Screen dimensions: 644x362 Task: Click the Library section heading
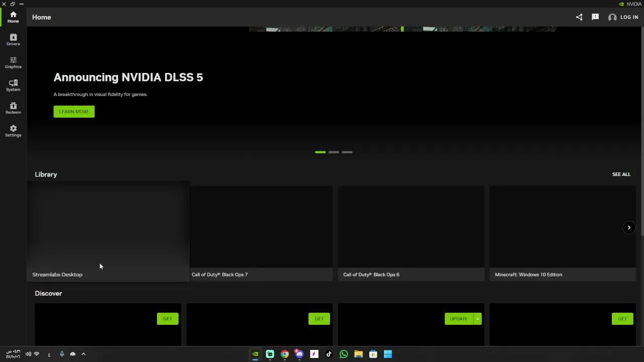pos(46,174)
